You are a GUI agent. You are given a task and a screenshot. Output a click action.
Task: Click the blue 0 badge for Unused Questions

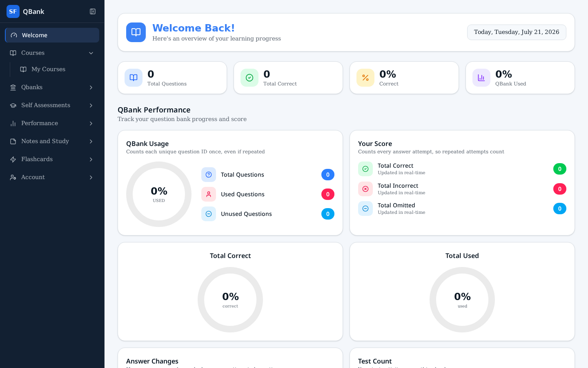tap(328, 214)
